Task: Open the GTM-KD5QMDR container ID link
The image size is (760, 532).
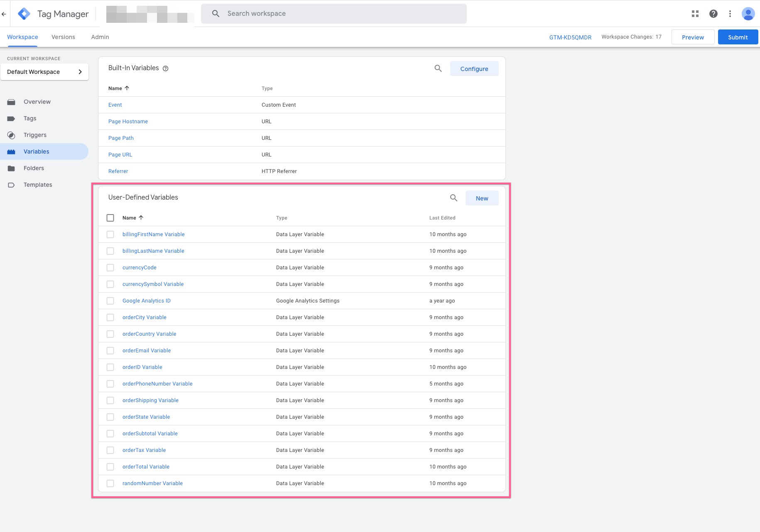Action: click(x=570, y=37)
